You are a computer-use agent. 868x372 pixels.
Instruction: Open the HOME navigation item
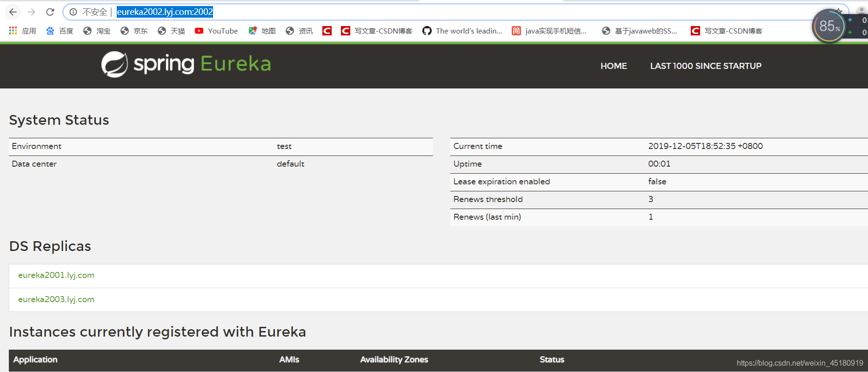[x=614, y=66]
